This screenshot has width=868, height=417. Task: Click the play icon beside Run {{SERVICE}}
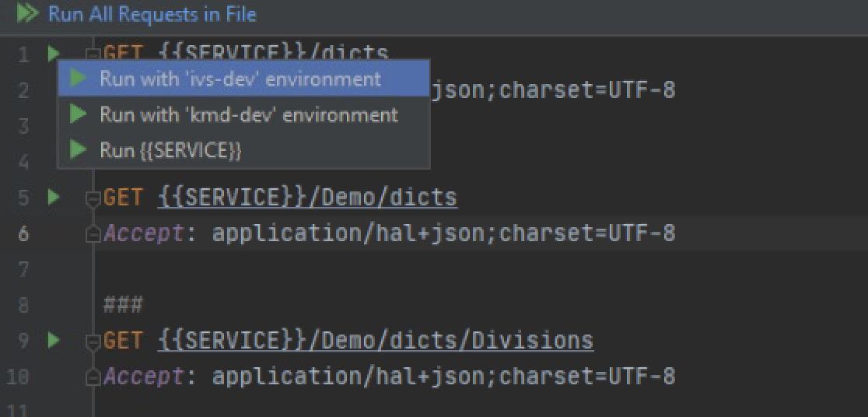78,150
